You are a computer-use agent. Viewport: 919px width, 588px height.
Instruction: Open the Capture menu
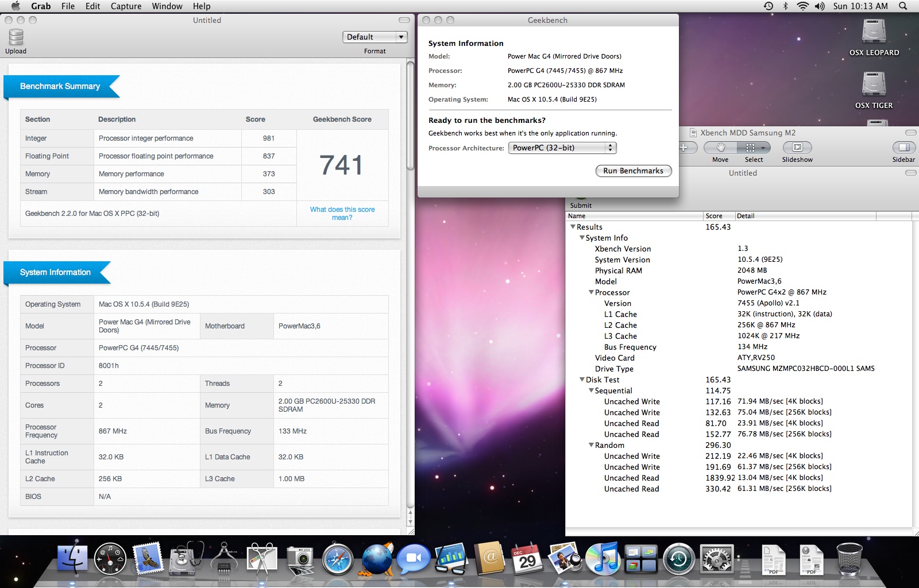click(x=126, y=6)
